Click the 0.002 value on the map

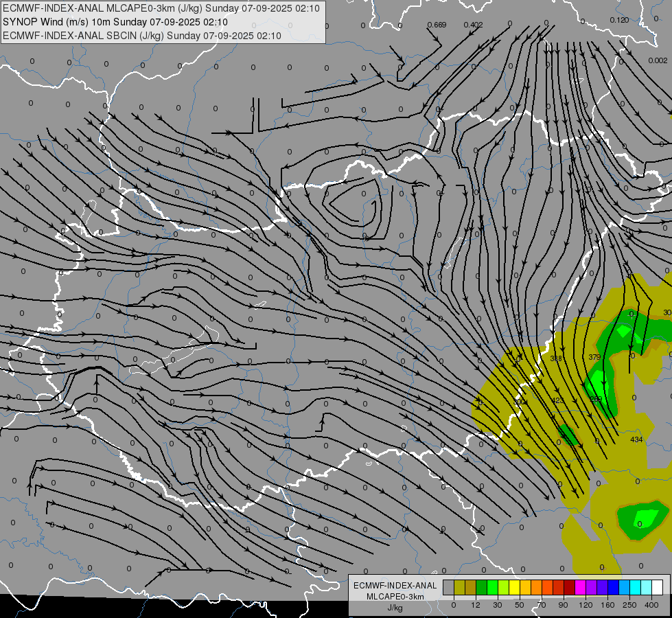[658, 60]
